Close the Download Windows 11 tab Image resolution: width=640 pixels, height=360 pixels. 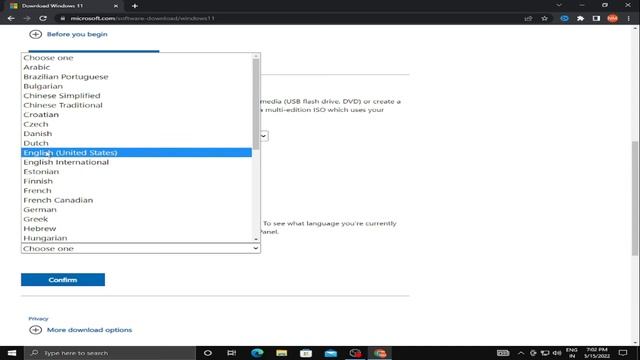click(116, 6)
